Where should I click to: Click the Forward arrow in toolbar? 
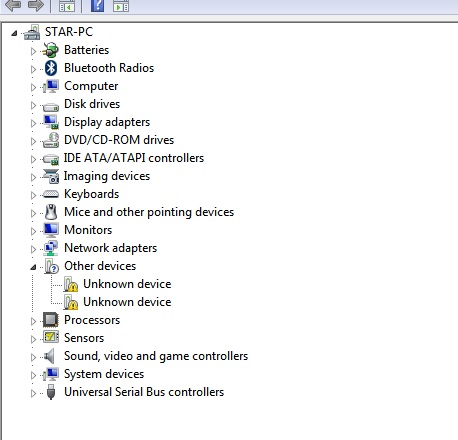(36, 5)
